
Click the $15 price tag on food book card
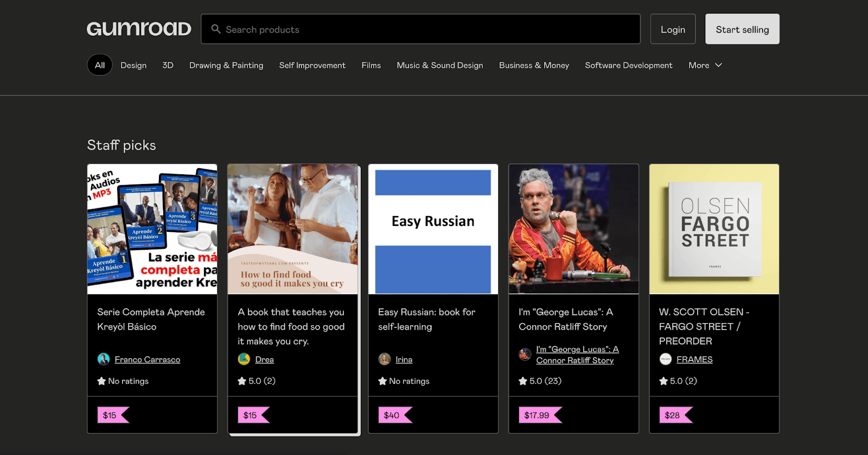[253, 415]
